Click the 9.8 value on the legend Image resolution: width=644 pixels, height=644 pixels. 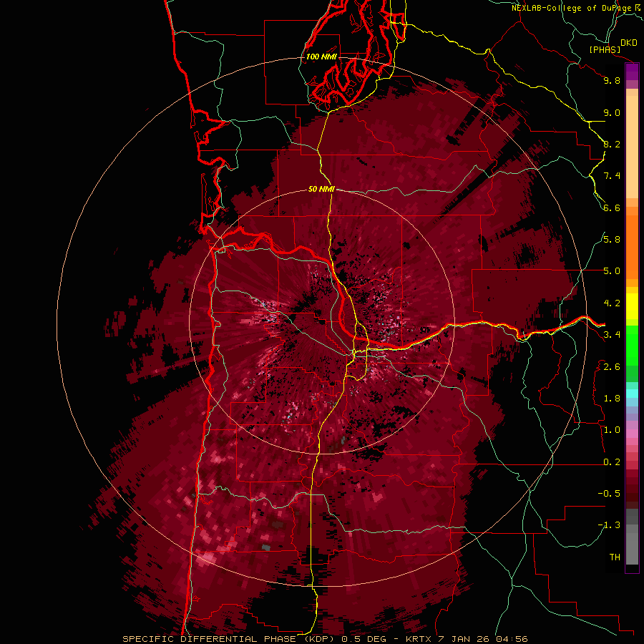coord(612,80)
